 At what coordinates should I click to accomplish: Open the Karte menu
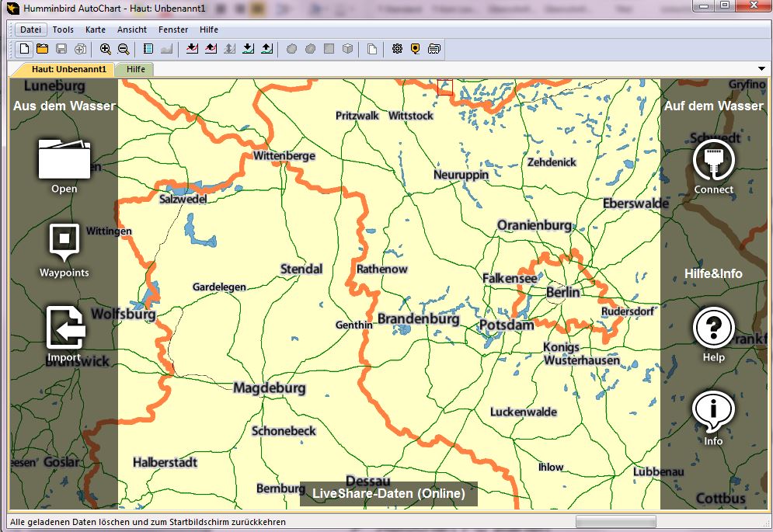pyautogui.click(x=96, y=30)
